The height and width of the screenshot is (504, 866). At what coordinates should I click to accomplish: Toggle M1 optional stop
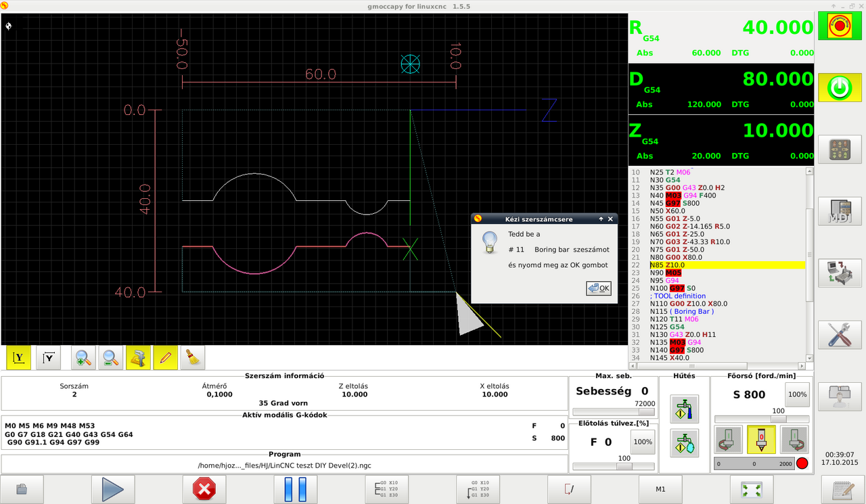pos(661,488)
